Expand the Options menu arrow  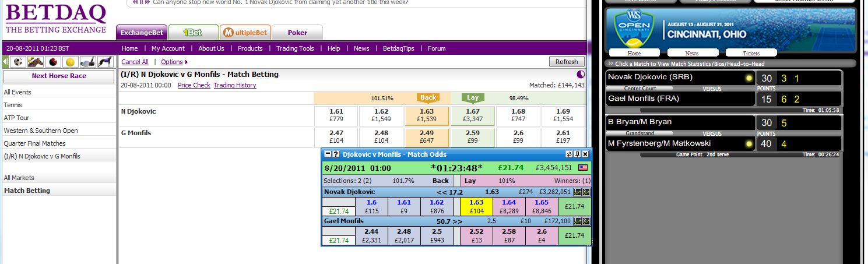186,62
